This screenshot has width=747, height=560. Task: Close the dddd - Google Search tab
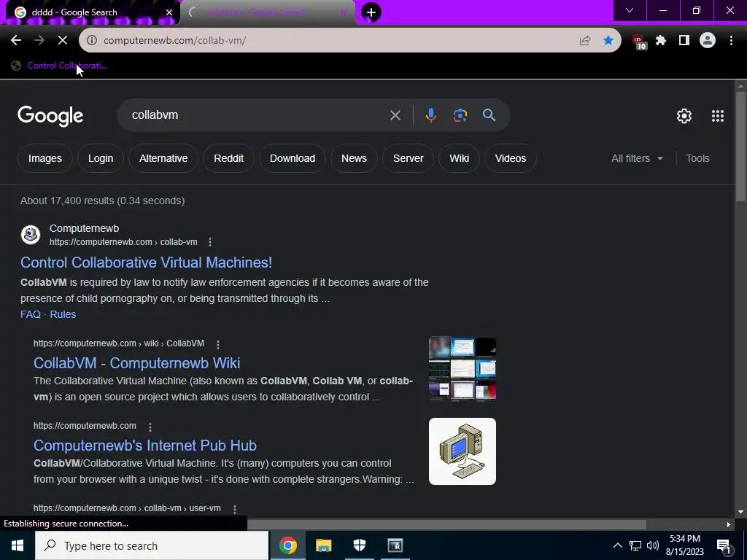click(x=169, y=12)
